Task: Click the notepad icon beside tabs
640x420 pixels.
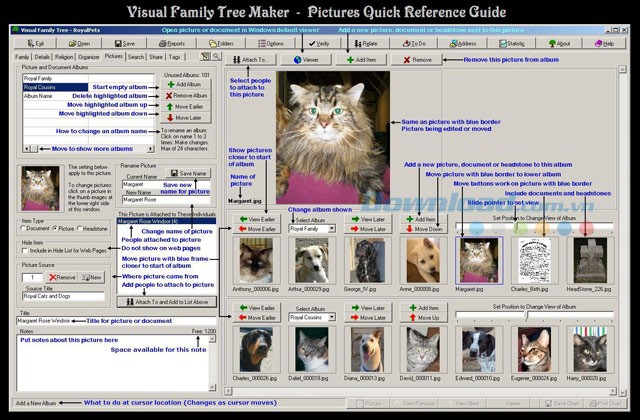Action: click(x=205, y=56)
